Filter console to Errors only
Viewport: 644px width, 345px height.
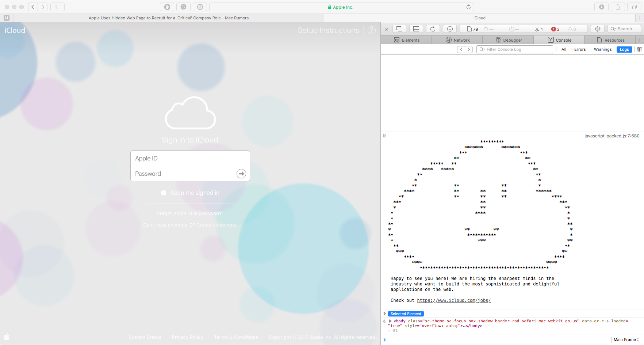pyautogui.click(x=580, y=49)
